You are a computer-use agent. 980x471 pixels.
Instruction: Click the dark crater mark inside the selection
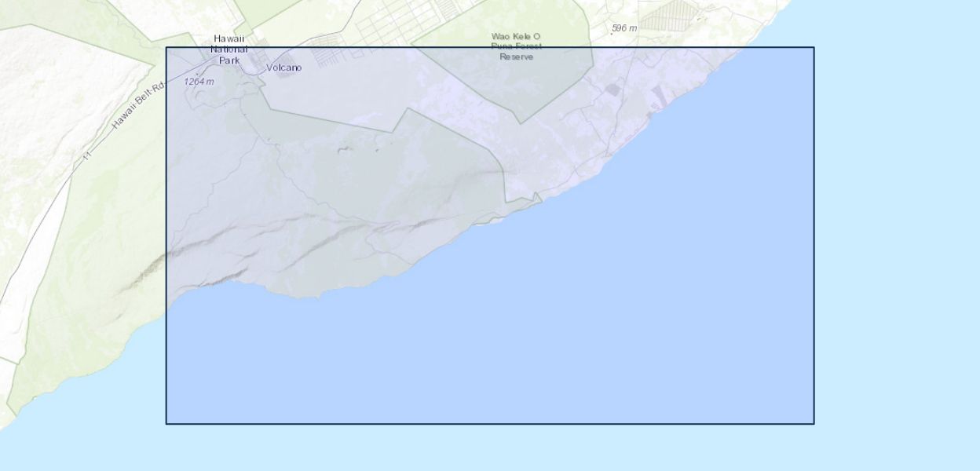[x=344, y=150]
